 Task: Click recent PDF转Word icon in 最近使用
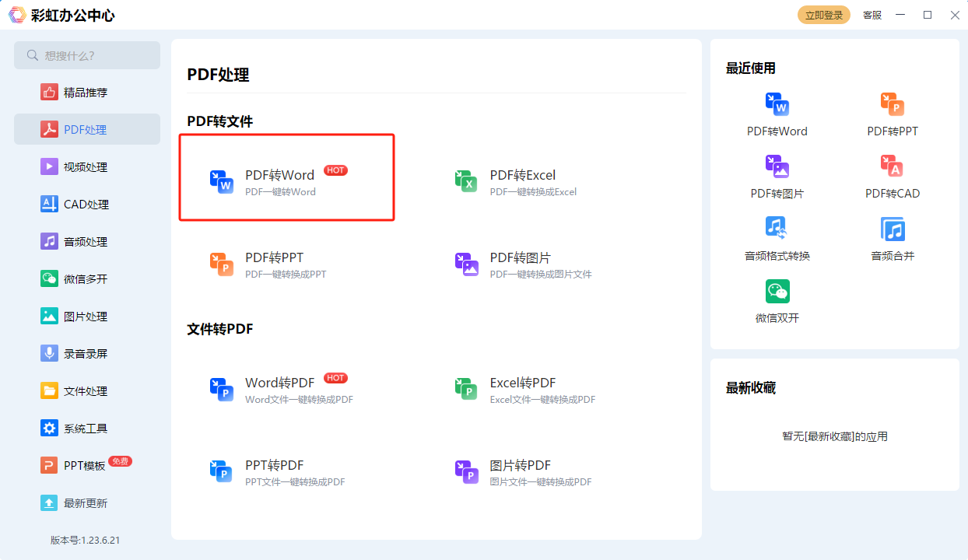pos(777,104)
